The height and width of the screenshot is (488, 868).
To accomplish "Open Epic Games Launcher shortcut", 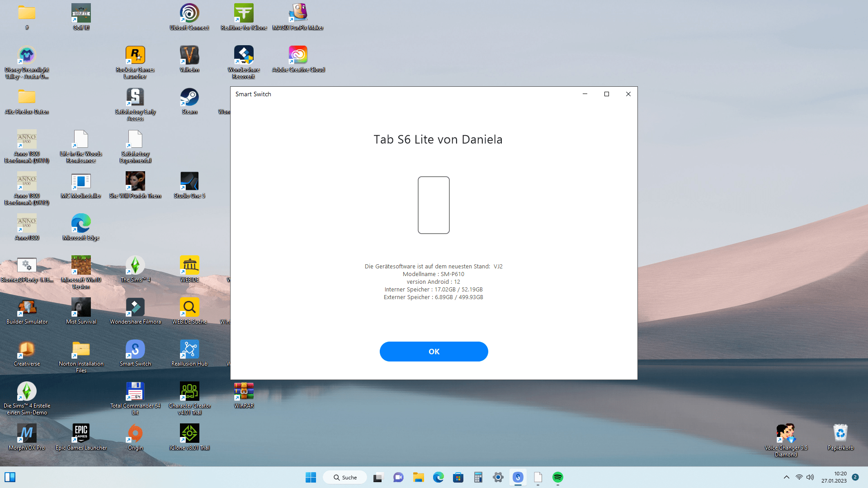I will coord(81,437).
